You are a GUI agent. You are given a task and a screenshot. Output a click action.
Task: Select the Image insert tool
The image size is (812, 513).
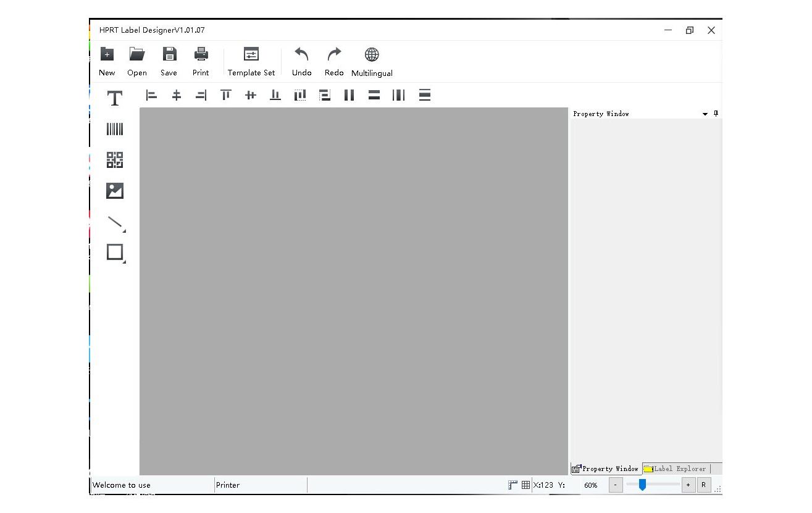tap(115, 191)
